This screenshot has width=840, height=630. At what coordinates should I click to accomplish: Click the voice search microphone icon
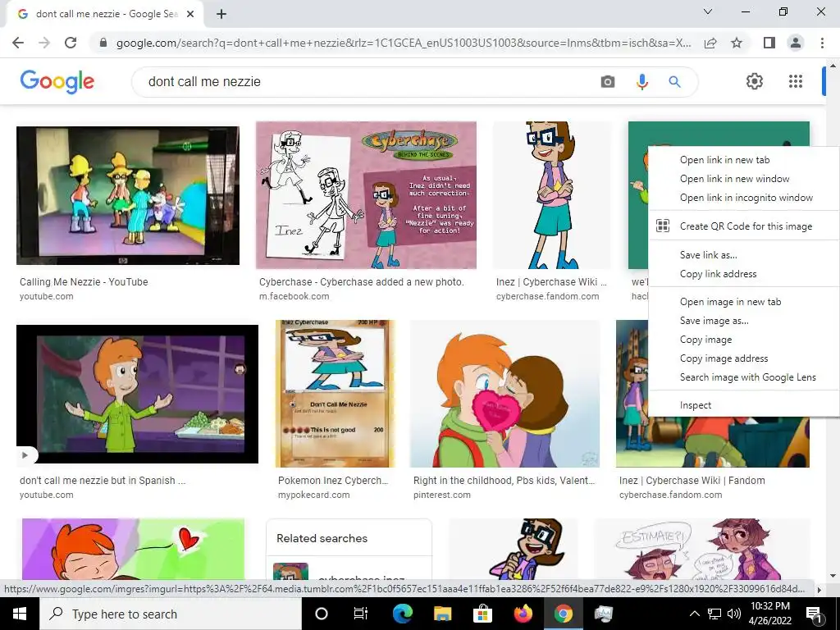tap(641, 81)
